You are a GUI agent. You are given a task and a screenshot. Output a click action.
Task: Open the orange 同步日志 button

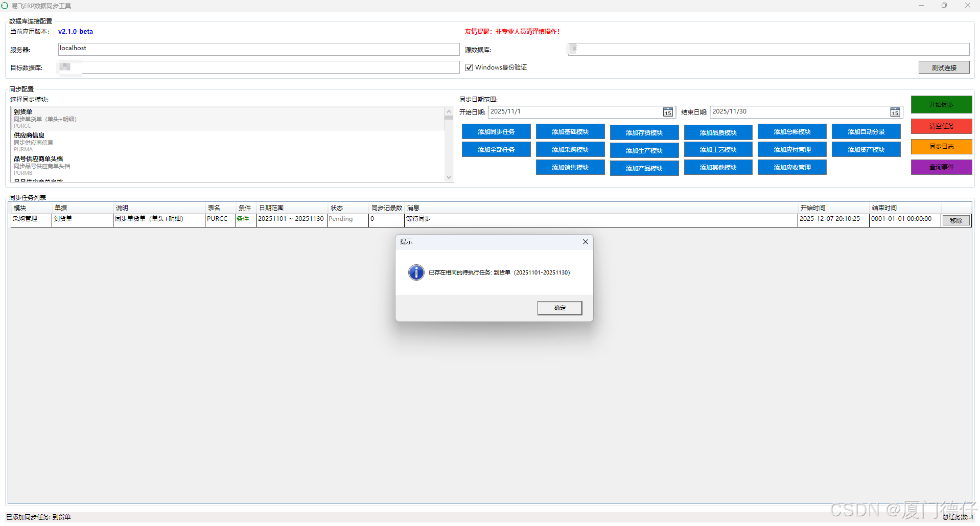click(x=941, y=147)
